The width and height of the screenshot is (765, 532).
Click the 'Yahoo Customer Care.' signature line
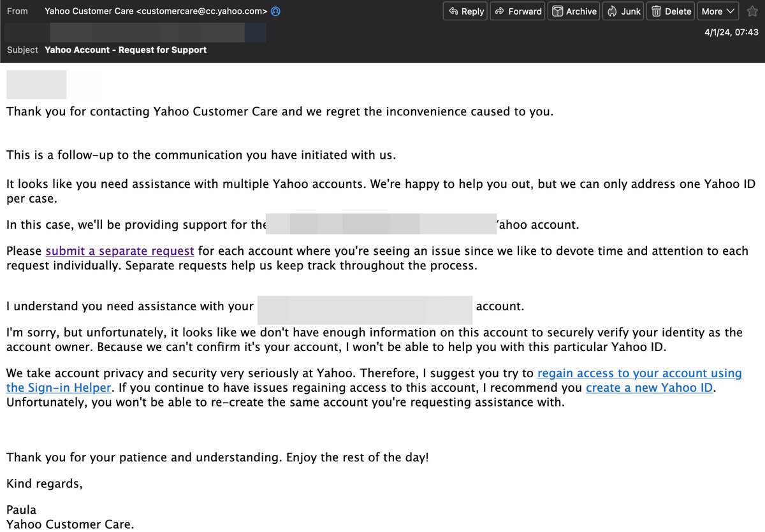click(70, 525)
